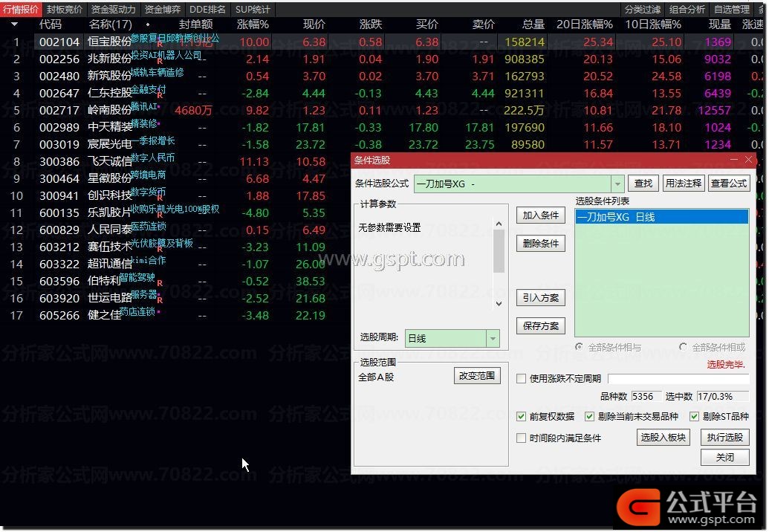The height and width of the screenshot is (532, 769).
Task: Click the R marker beside 世运电路
Action: 160,301
